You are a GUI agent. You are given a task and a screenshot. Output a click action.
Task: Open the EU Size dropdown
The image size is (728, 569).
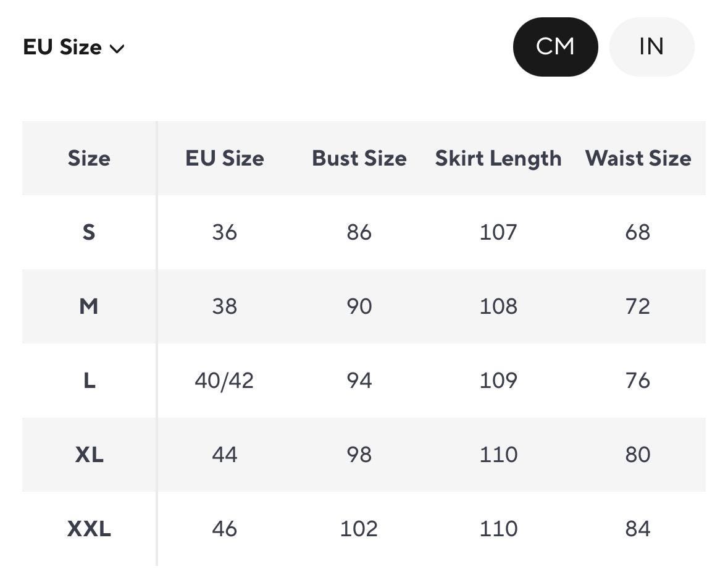point(73,48)
